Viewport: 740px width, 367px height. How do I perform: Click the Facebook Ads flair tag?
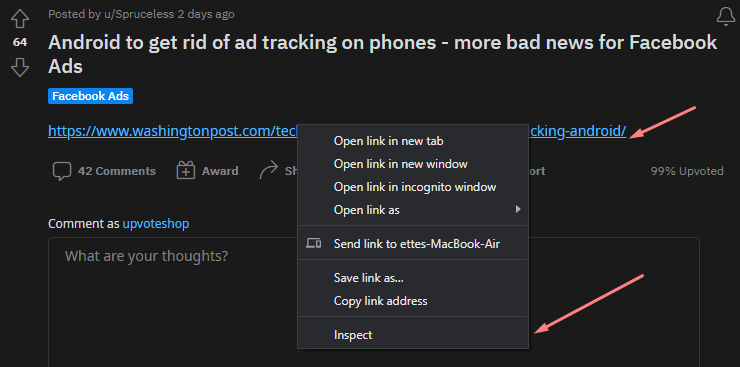pyautogui.click(x=90, y=96)
